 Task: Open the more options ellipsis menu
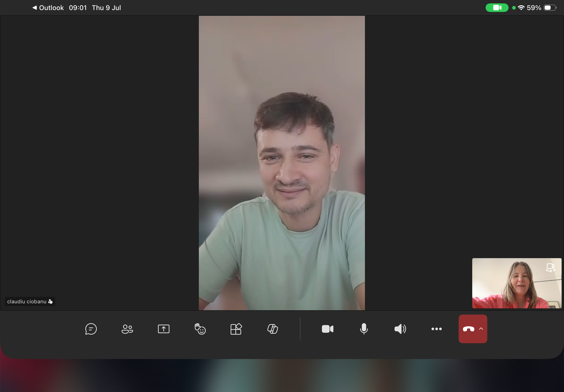click(436, 329)
